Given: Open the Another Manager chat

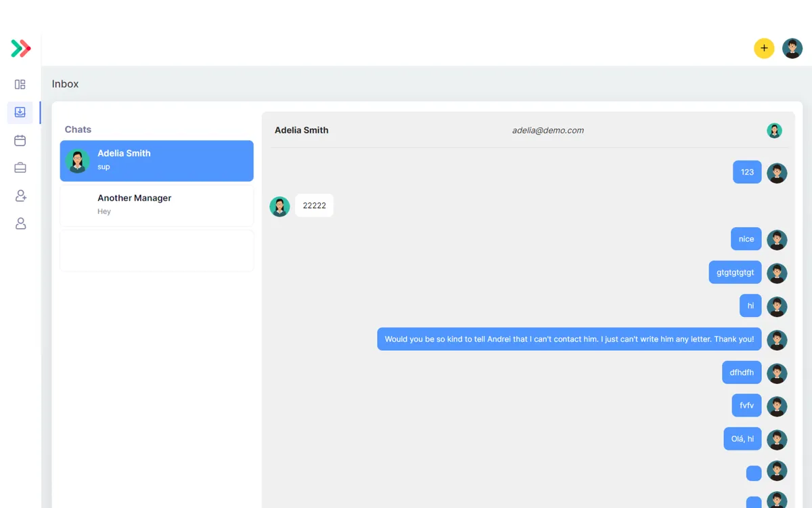Looking at the screenshot, I should [157, 205].
